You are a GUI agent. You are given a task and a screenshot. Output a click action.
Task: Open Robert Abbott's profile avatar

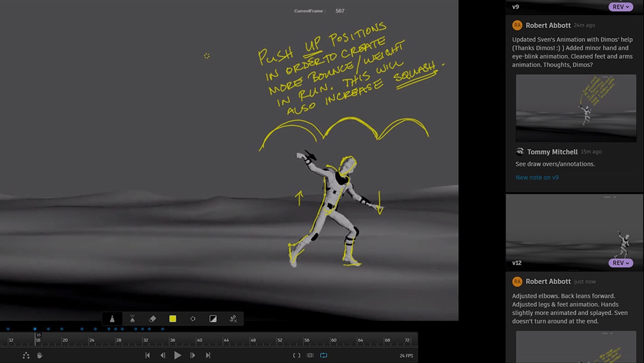click(517, 25)
